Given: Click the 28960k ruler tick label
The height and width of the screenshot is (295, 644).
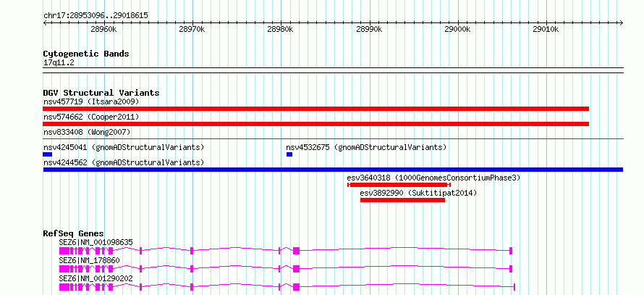Looking at the screenshot, I should click(x=103, y=30).
